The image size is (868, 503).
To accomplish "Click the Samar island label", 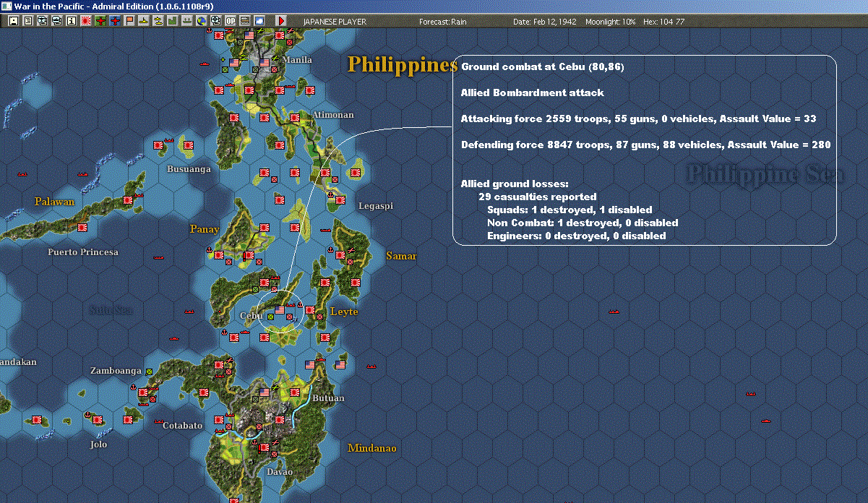I will click(401, 256).
